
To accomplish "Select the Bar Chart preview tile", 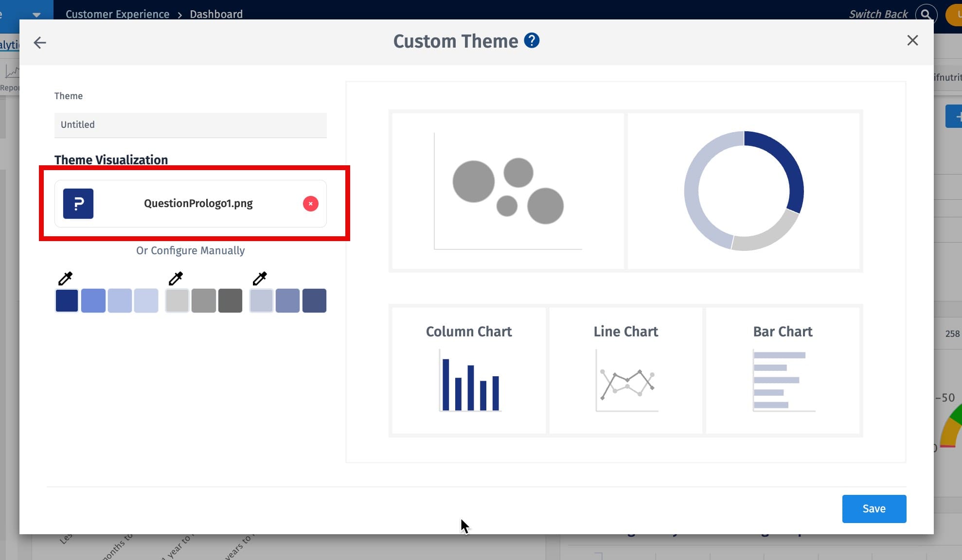I will tap(783, 369).
